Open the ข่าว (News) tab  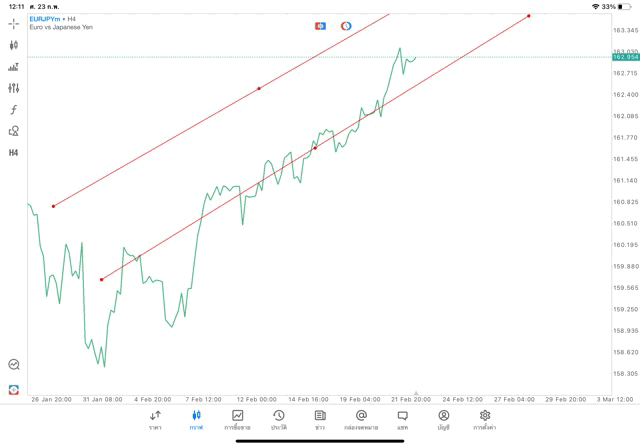pos(320,419)
